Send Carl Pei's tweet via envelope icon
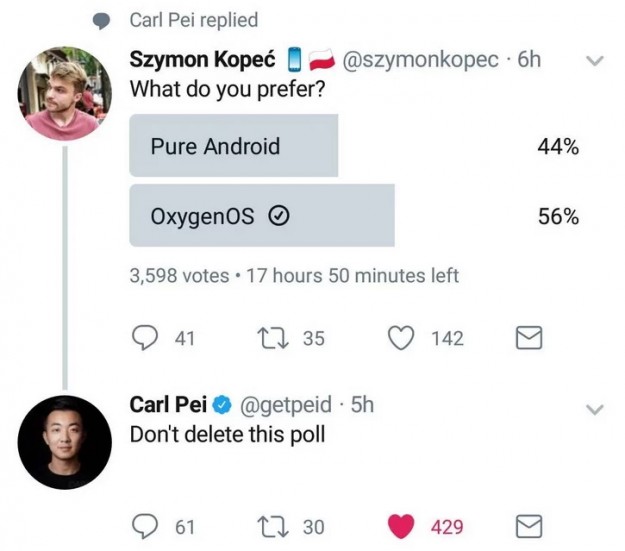 tap(527, 526)
